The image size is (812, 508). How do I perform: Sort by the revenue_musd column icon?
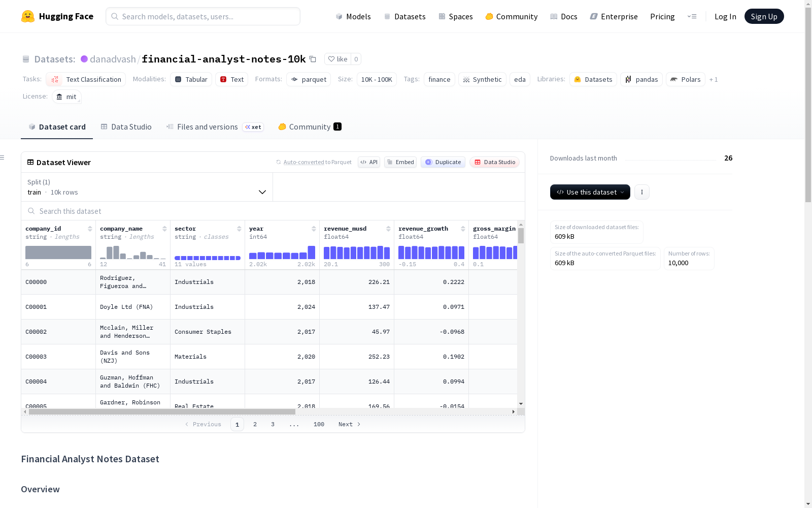[x=388, y=229]
